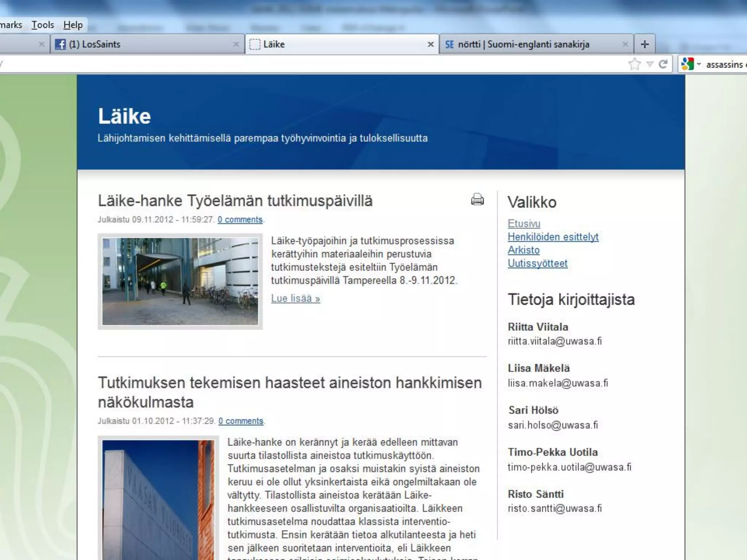This screenshot has height=560, width=747.
Task: Open the Tools menu
Action: (x=43, y=25)
